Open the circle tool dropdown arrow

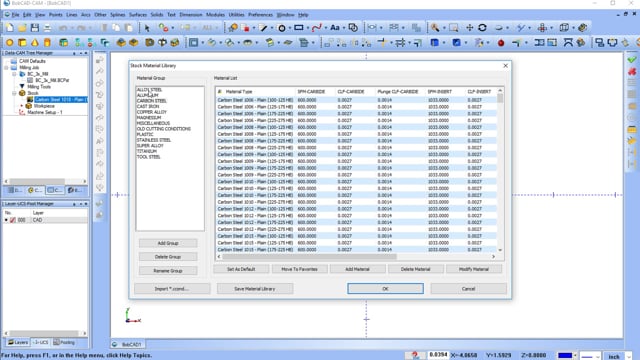coord(289,28)
